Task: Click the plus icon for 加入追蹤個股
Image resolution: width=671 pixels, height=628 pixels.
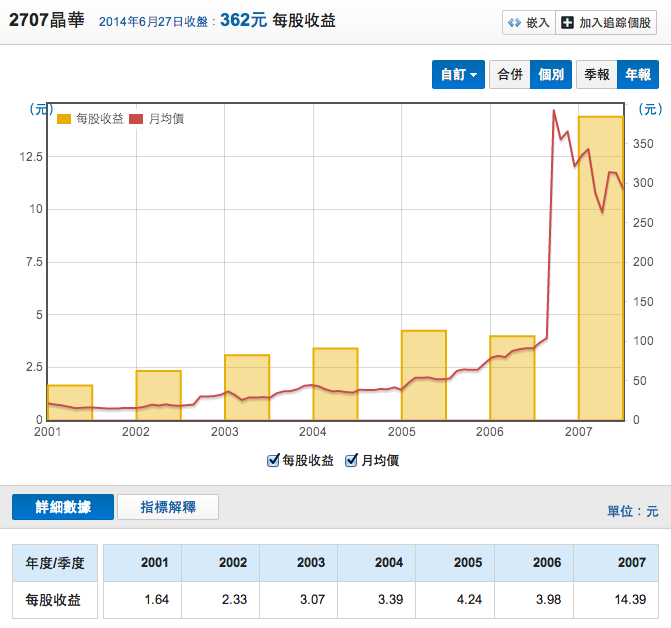Action: (x=567, y=22)
